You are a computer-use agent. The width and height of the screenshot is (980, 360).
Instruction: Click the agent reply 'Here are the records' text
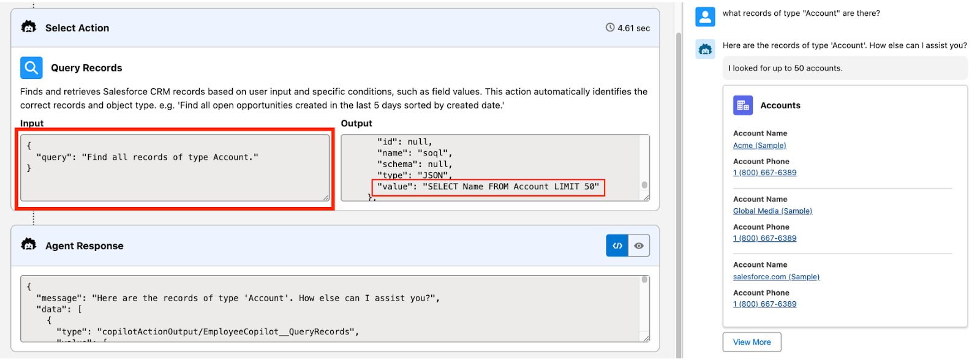click(x=845, y=45)
